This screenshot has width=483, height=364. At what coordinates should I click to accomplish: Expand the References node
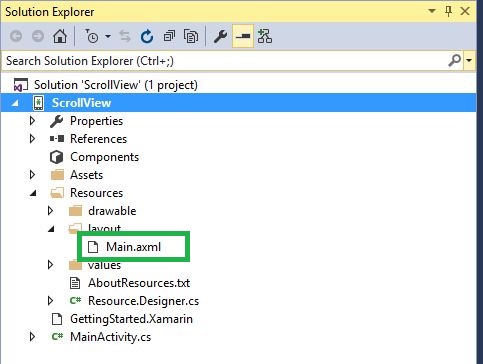tap(32, 139)
